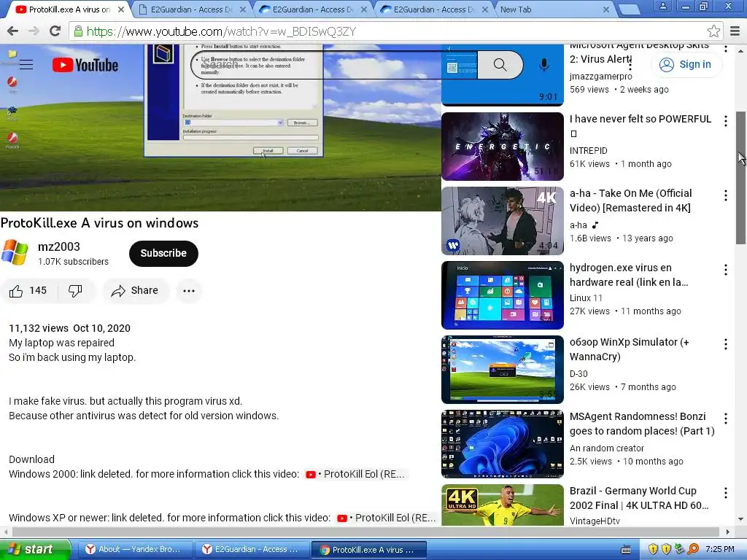Bookmark this page with the star icon
747x560 pixels.
[713, 31]
